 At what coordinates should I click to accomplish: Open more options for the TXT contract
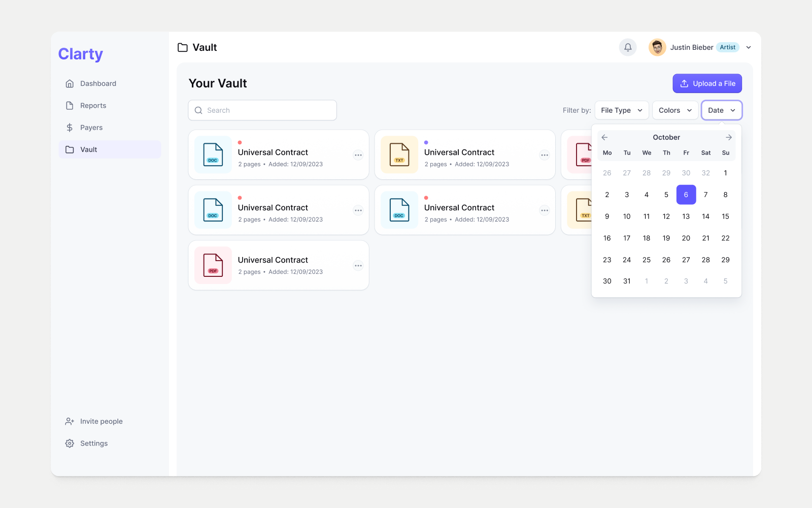tap(545, 155)
